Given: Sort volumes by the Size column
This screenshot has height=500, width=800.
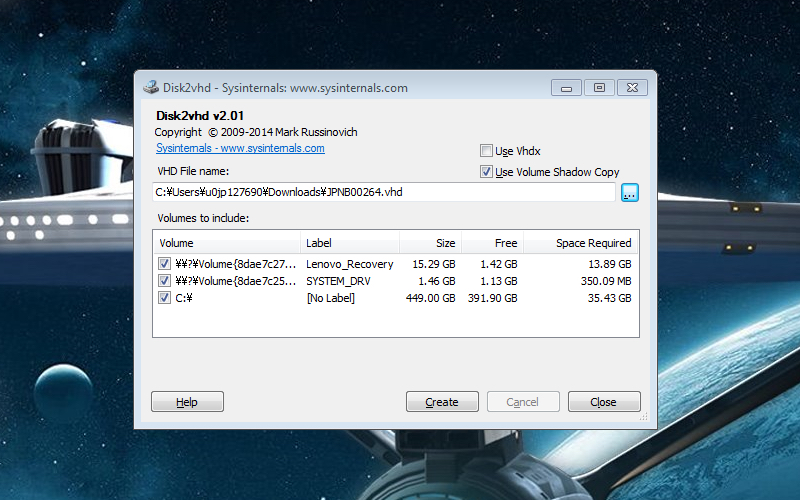Looking at the screenshot, I should (x=430, y=243).
